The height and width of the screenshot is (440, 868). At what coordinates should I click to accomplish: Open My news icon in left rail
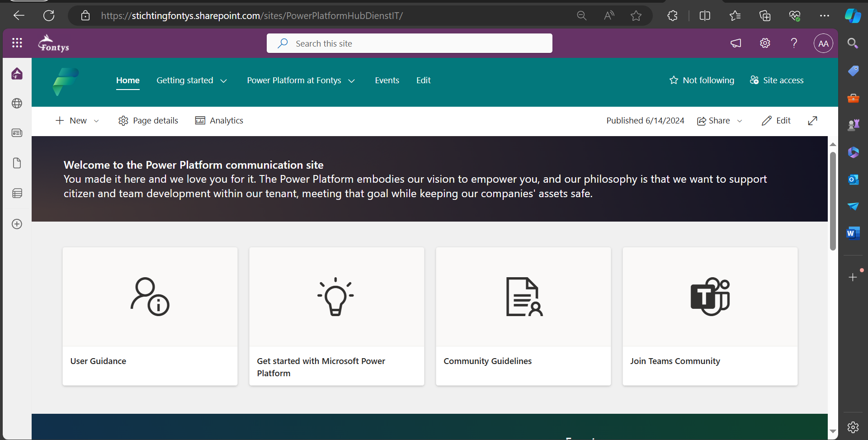coord(17,133)
